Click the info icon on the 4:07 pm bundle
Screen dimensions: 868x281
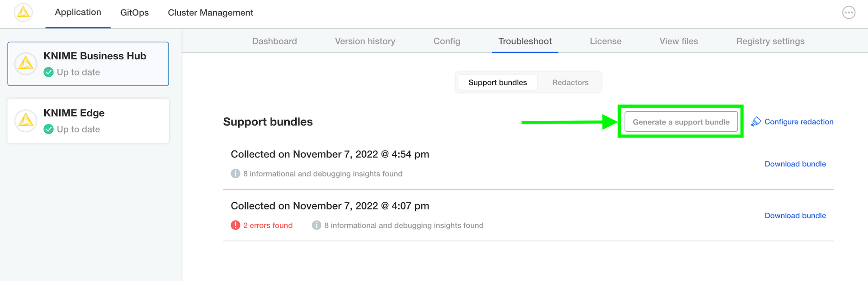click(316, 225)
